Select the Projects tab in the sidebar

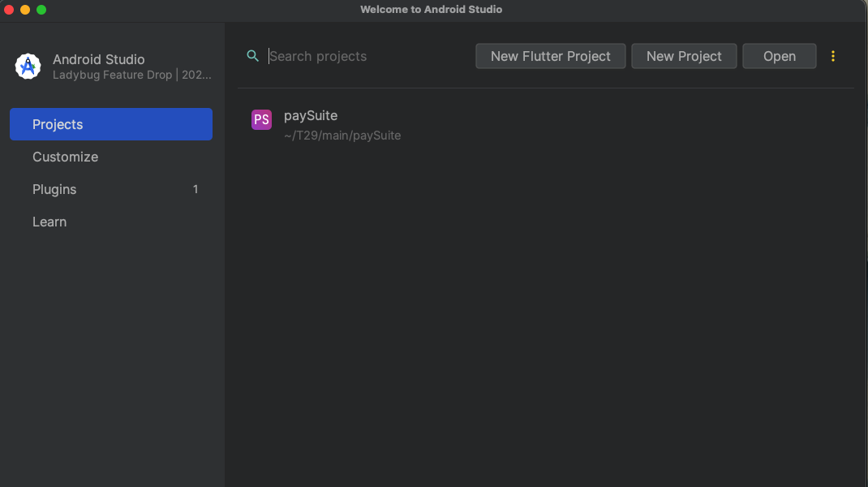tap(57, 124)
